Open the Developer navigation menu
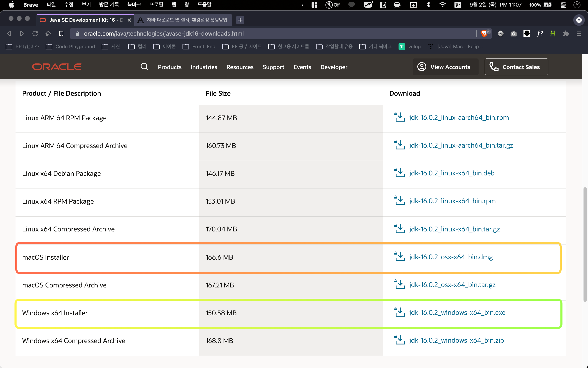588x368 pixels. pyautogui.click(x=334, y=67)
